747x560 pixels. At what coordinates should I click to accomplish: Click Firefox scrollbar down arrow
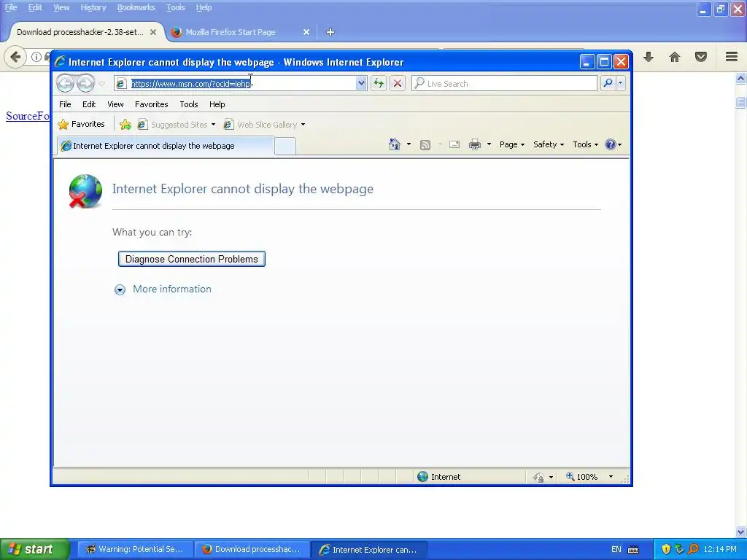[741, 532]
